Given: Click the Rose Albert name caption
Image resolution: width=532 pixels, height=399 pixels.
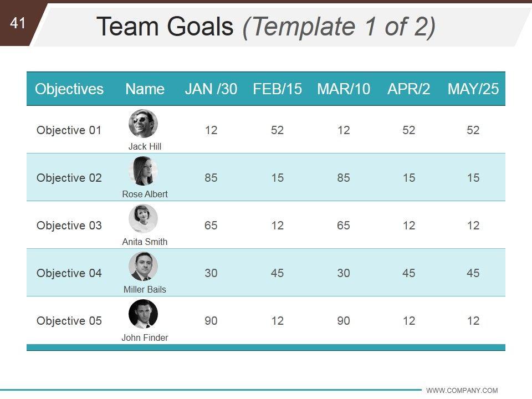Looking at the screenshot, I should [145, 195].
